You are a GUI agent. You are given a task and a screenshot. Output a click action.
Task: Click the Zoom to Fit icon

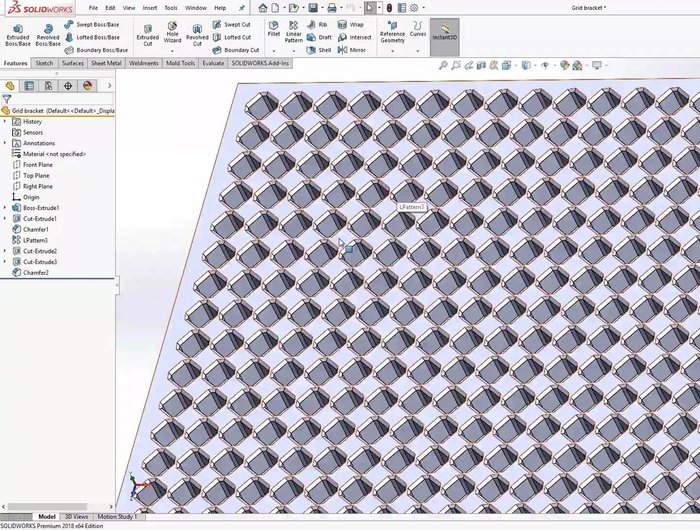tap(443, 65)
